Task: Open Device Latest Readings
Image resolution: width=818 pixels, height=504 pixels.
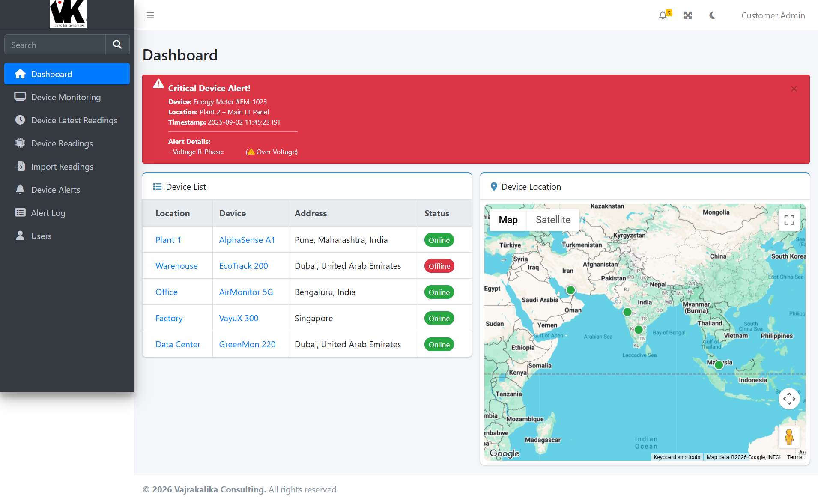Action: pos(67,120)
